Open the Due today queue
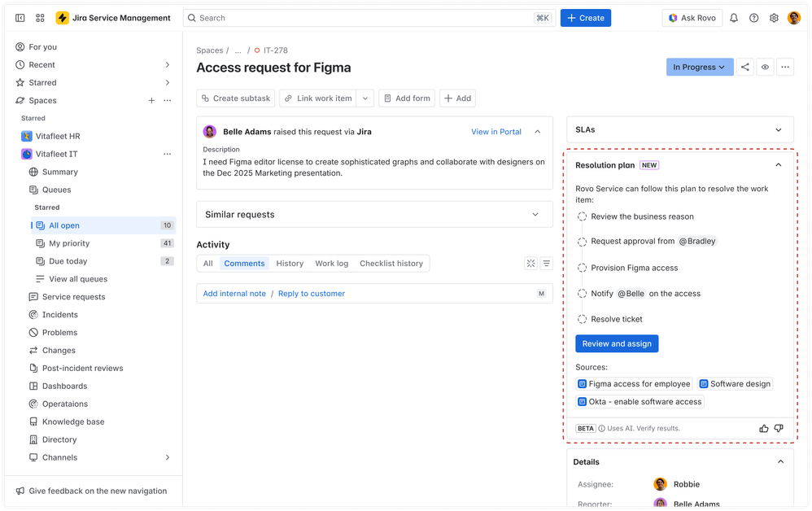This screenshot has width=812, height=511. [103, 261]
